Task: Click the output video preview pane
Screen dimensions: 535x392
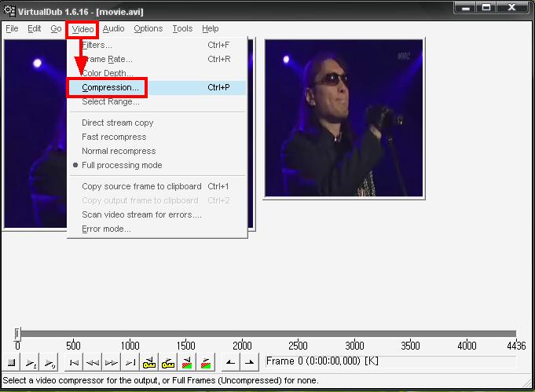Action: (x=344, y=118)
